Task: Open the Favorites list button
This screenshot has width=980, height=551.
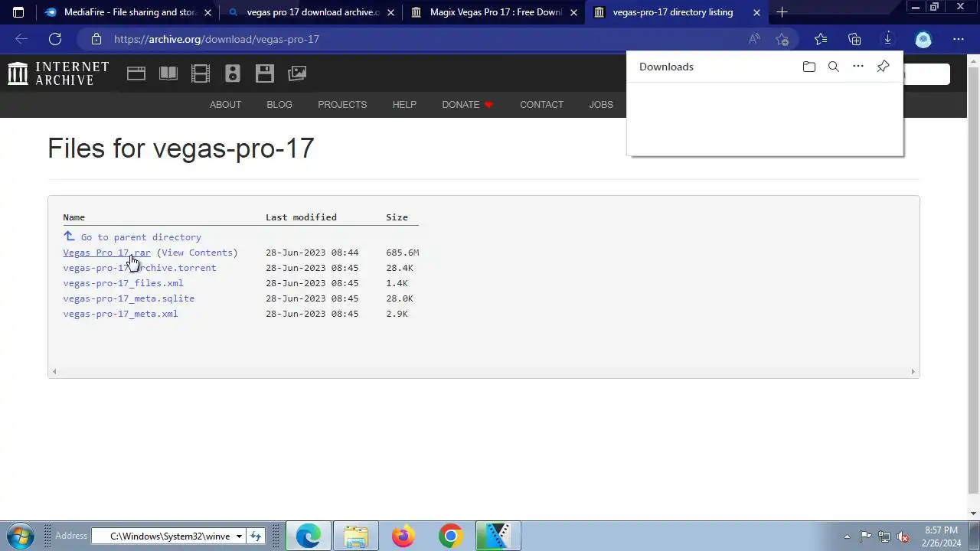Action: pyautogui.click(x=821, y=39)
